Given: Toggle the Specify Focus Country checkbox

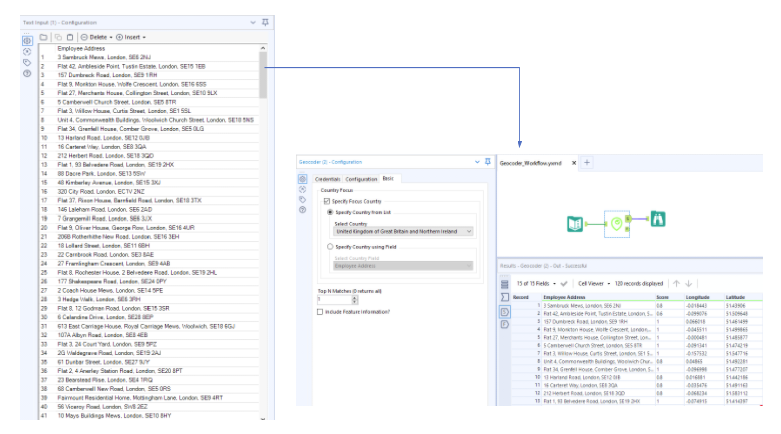Looking at the screenshot, I should 327,201.
